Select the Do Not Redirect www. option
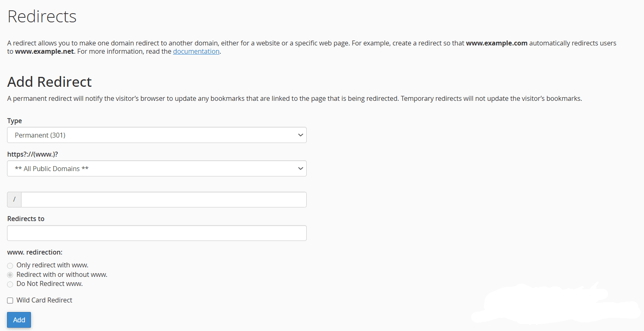 point(10,284)
